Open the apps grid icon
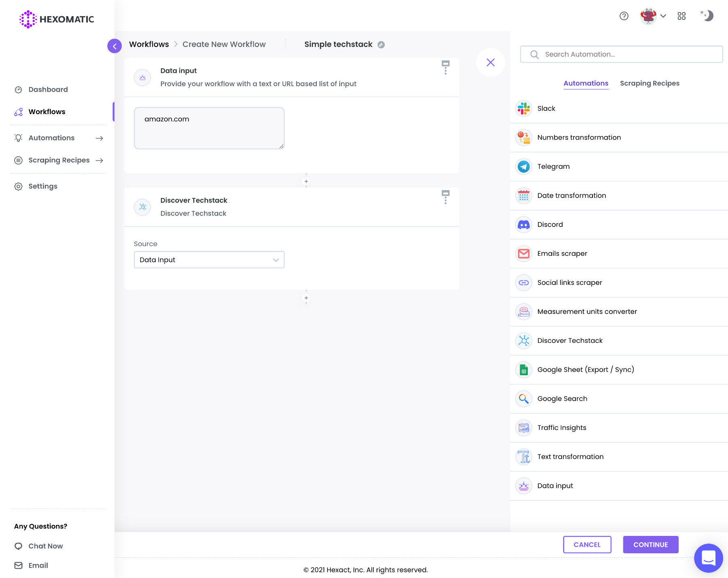The height and width of the screenshot is (578, 728). click(x=681, y=16)
